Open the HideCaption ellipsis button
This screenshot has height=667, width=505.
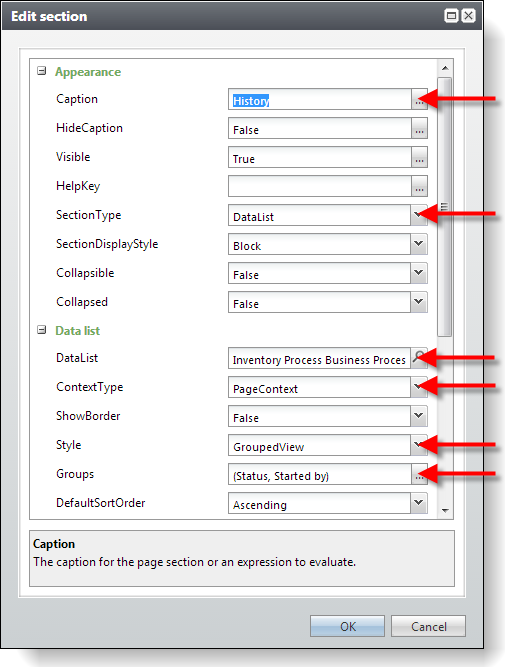click(x=419, y=128)
